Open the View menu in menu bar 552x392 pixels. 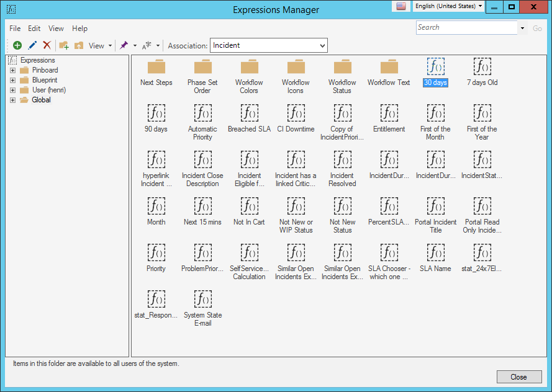pos(56,29)
